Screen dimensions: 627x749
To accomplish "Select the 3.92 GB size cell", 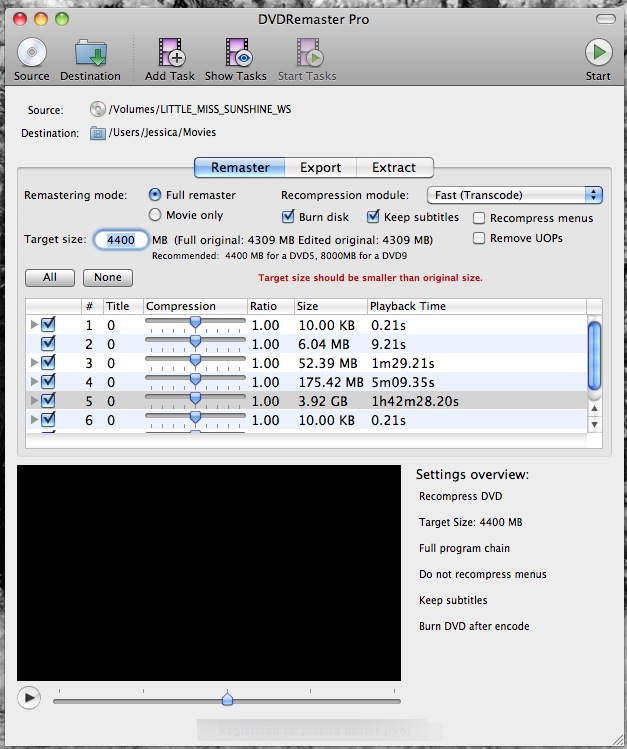I will [323, 401].
